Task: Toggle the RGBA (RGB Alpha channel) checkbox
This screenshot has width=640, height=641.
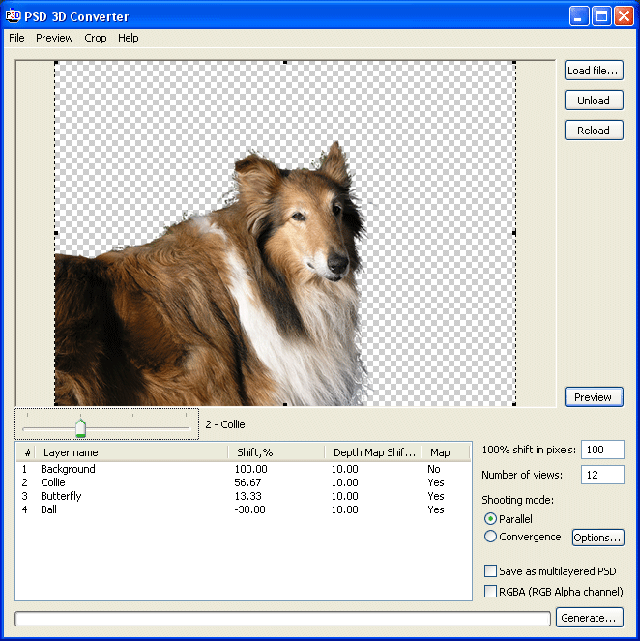Action: click(x=490, y=591)
